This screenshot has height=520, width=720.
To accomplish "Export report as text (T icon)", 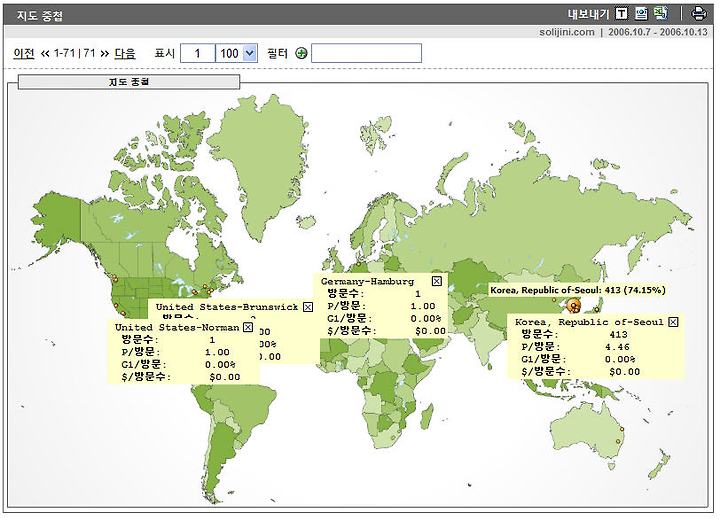I will pyautogui.click(x=621, y=14).
